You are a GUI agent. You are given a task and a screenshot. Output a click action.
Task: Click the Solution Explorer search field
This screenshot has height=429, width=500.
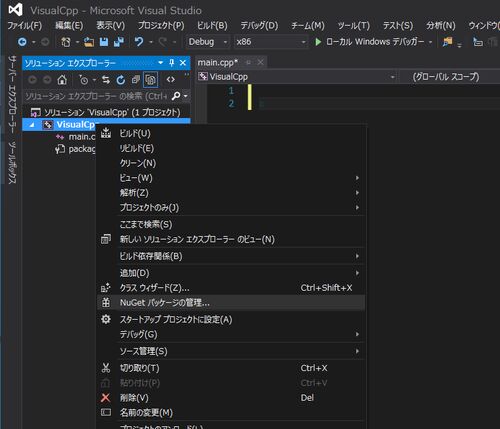[x=97, y=96]
